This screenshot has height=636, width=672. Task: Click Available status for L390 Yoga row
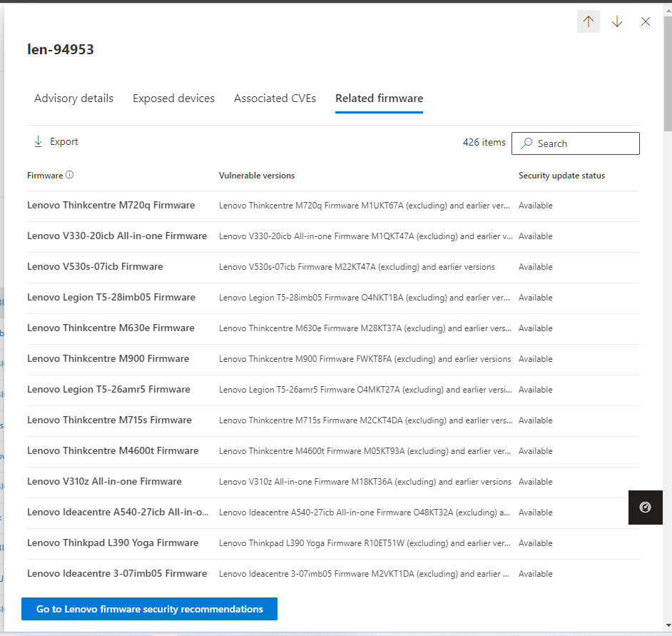[x=535, y=543]
